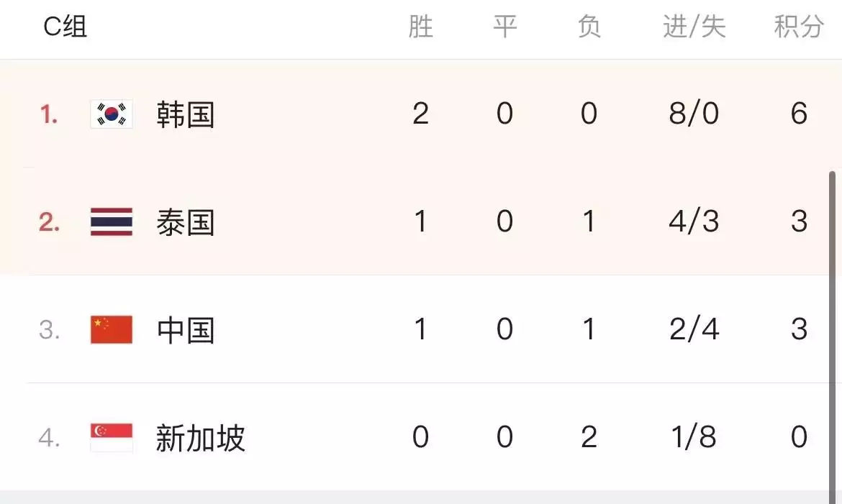This screenshot has width=842, height=504.
Task: Click Singapore's 1/8 goals record
Action: [x=694, y=438]
